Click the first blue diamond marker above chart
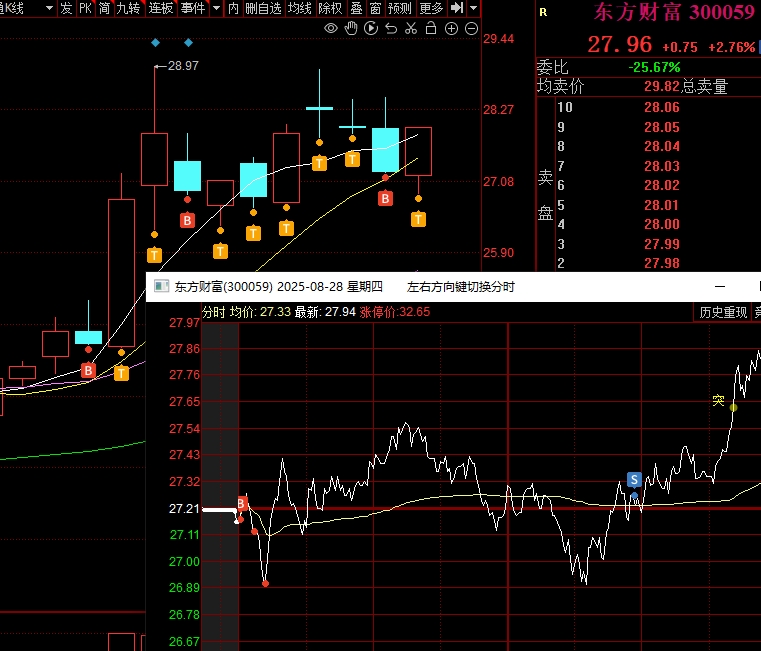This screenshot has height=651, width=761. (155, 43)
